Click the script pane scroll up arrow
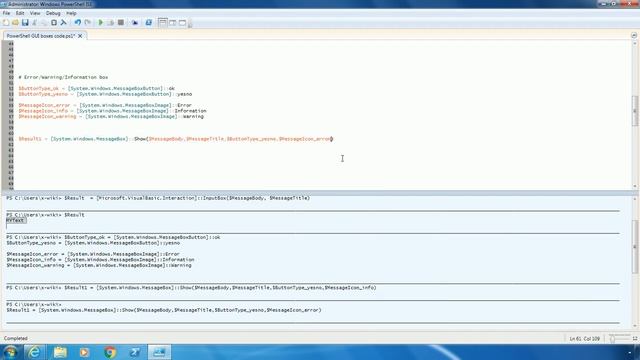This screenshot has width=640, height=360. [635, 43]
